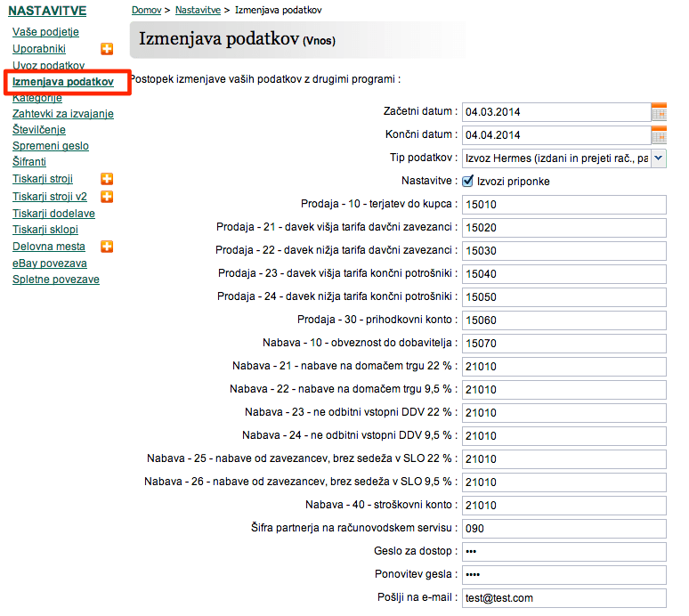Click Prodaja 22 field with 15030
Image resolution: width=689 pixels, height=616 pixels.
[x=564, y=251]
